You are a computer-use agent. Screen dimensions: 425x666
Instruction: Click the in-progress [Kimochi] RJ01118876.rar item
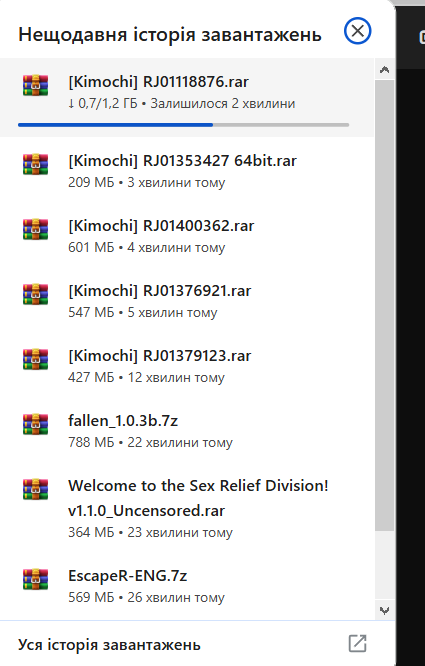[x=187, y=97]
